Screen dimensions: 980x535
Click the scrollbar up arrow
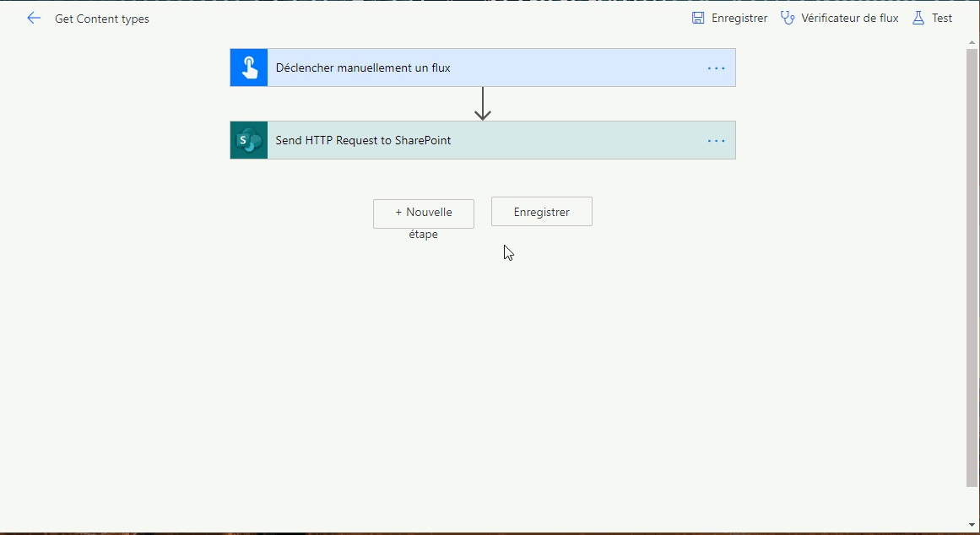[972, 42]
